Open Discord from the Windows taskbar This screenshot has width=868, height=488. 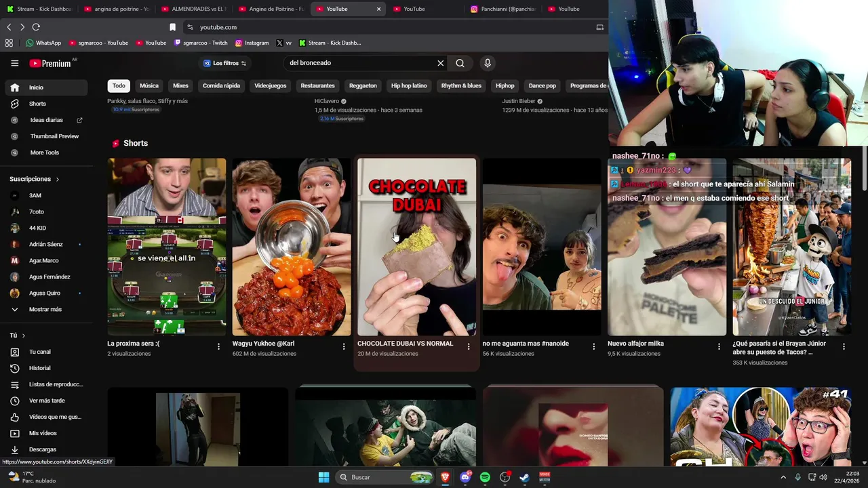click(465, 477)
